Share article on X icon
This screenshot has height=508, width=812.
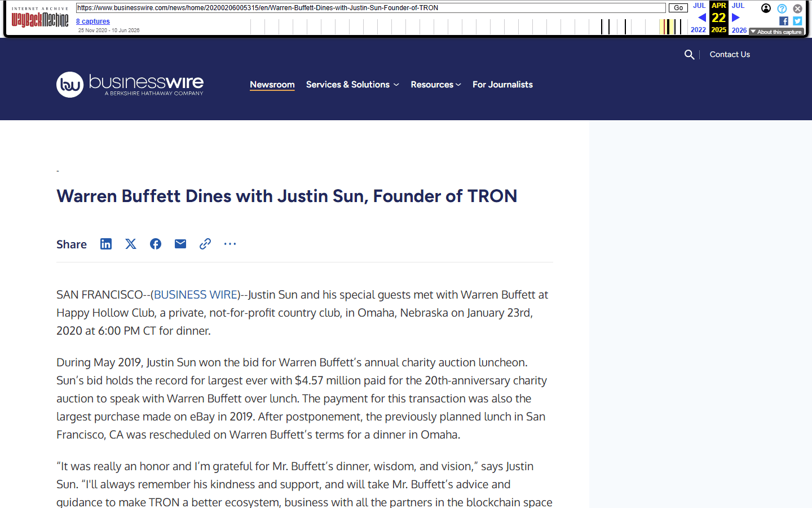pyautogui.click(x=131, y=244)
